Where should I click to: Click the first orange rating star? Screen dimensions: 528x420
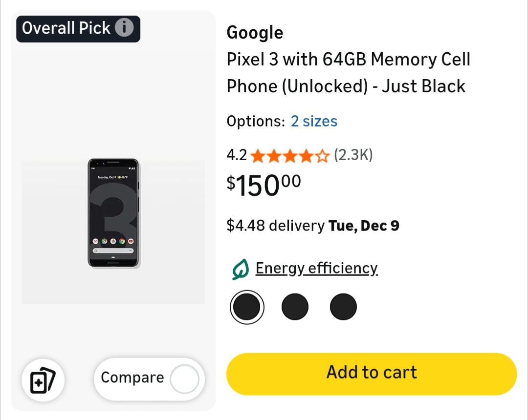(258, 155)
